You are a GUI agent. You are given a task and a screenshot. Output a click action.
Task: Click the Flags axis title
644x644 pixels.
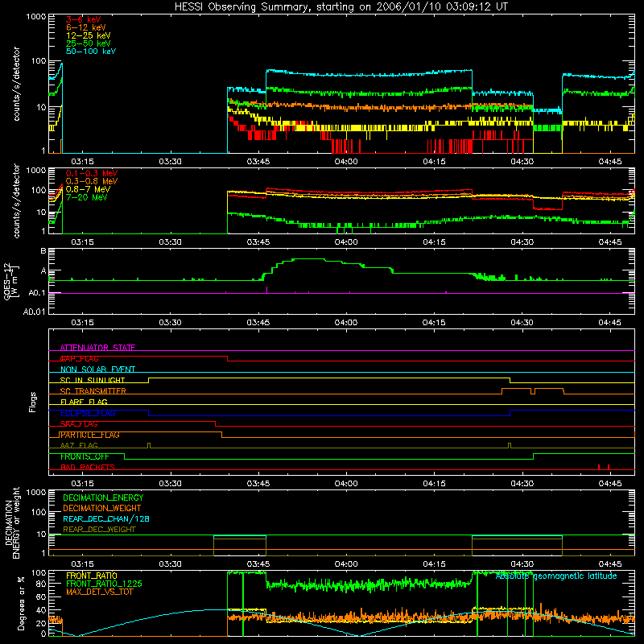[33, 402]
